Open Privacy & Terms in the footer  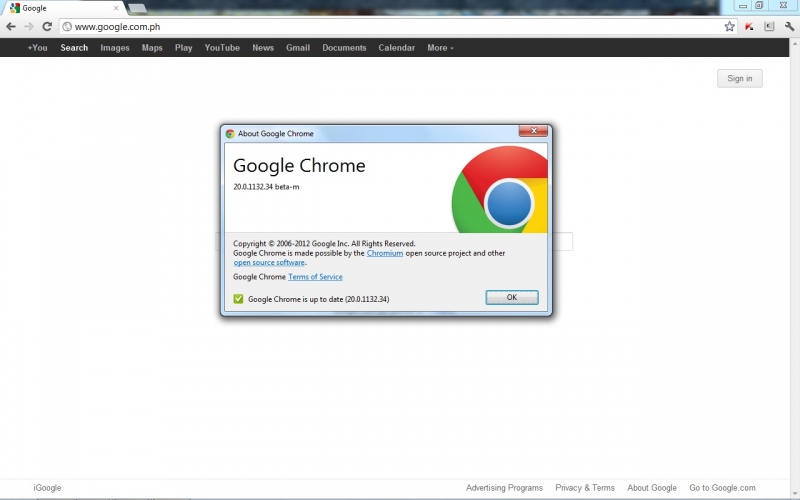tap(585, 488)
